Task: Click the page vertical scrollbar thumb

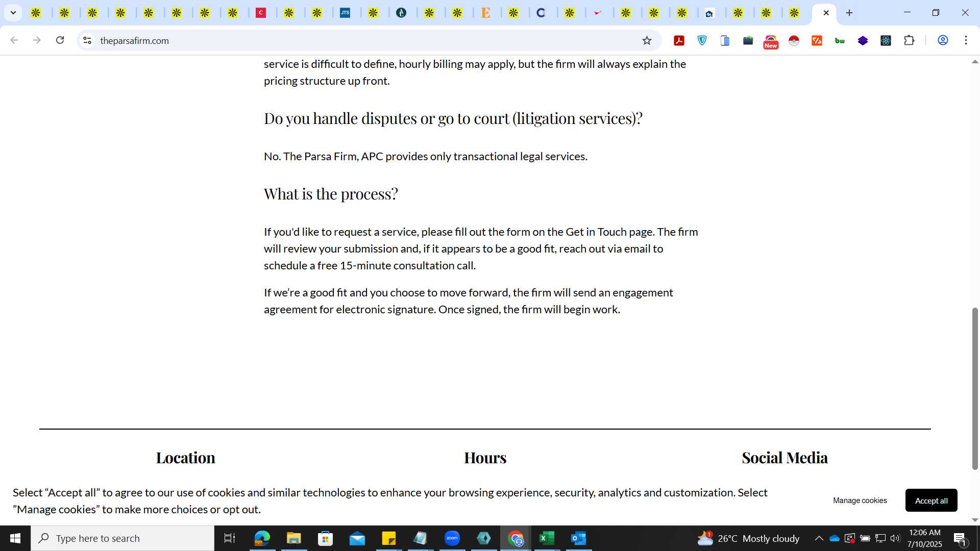Action: click(x=975, y=388)
